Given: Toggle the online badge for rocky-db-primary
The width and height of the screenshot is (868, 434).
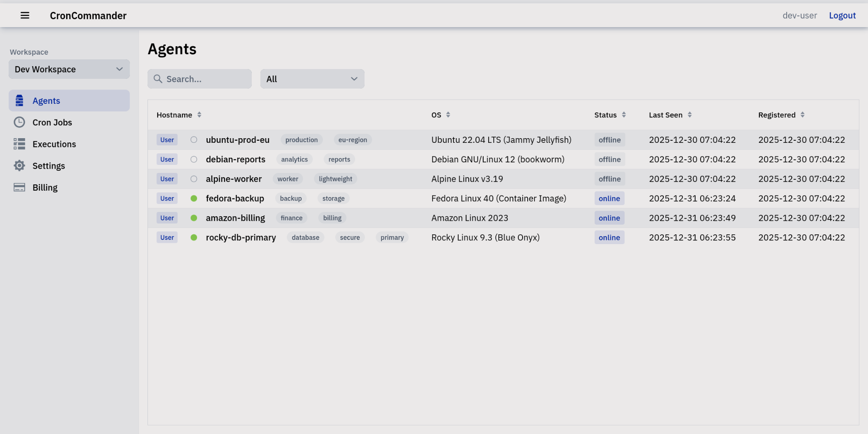Looking at the screenshot, I should click(609, 237).
